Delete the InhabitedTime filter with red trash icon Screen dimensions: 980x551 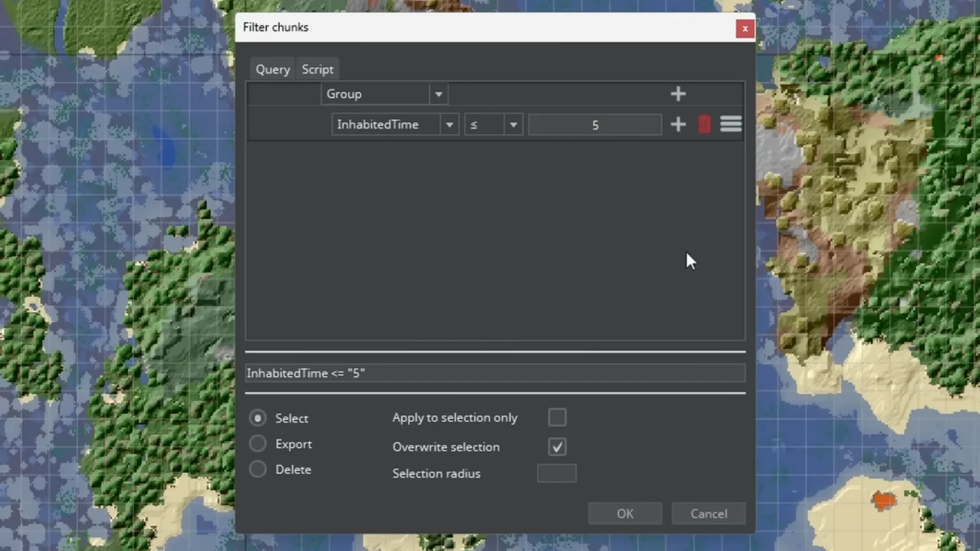tap(704, 124)
